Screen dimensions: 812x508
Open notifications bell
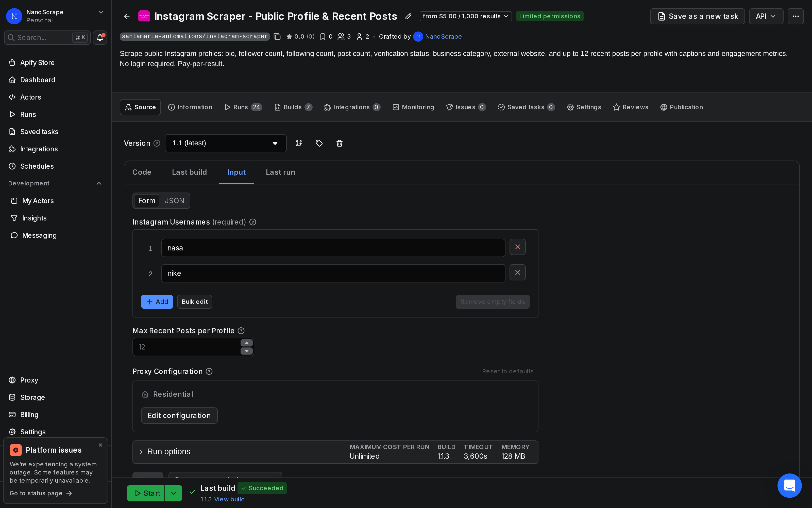coord(100,37)
